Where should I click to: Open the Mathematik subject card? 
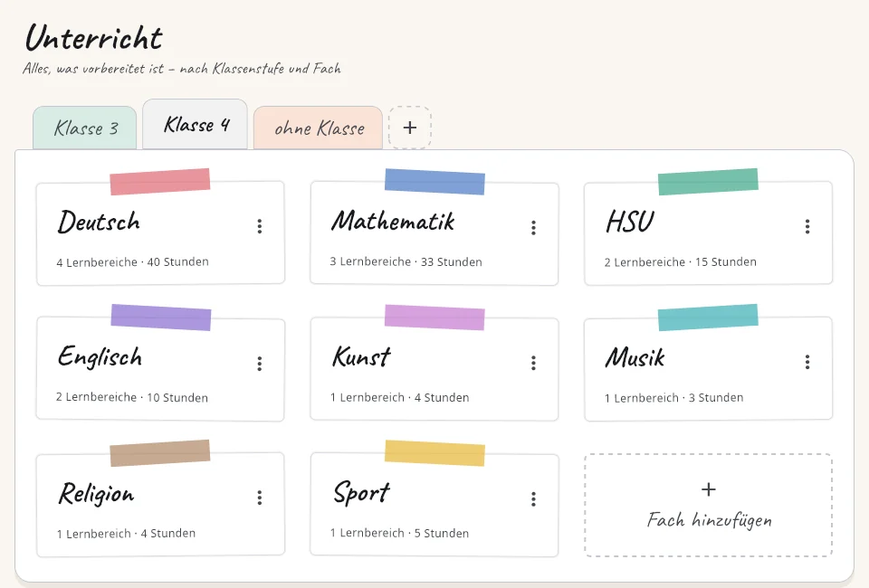pos(434,233)
